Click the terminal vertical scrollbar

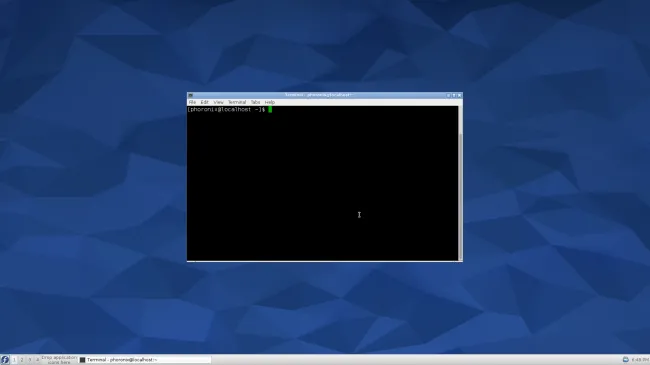(460, 183)
